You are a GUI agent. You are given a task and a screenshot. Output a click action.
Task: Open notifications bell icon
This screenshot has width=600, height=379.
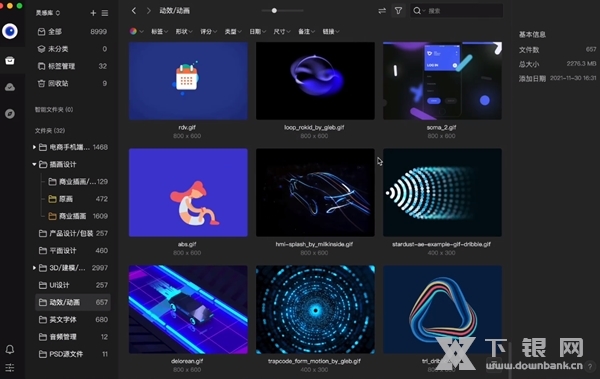[10, 349]
